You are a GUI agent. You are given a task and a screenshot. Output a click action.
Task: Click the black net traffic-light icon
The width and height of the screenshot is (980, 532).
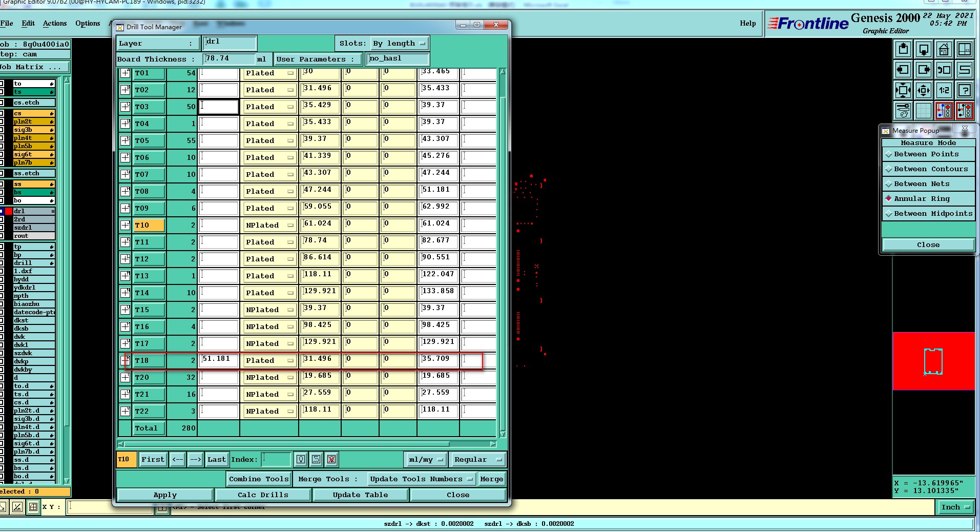coord(965,111)
